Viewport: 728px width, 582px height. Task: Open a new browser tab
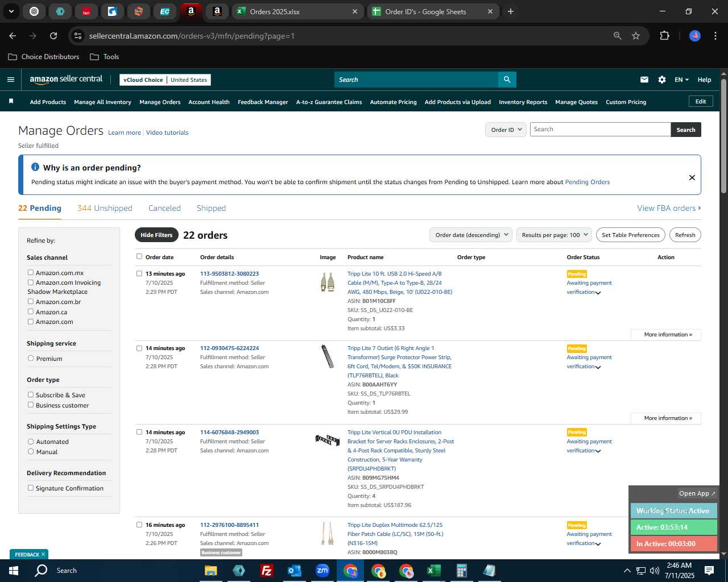click(511, 11)
